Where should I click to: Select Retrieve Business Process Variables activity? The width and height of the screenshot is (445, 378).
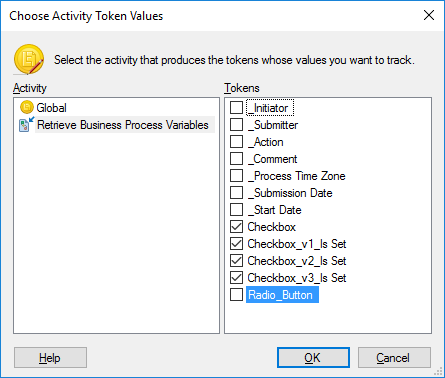click(x=123, y=125)
